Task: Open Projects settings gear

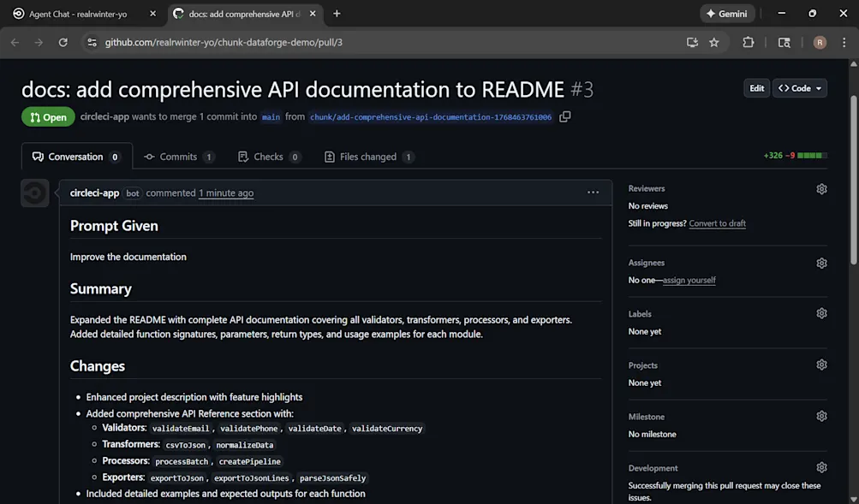Action: click(821, 365)
